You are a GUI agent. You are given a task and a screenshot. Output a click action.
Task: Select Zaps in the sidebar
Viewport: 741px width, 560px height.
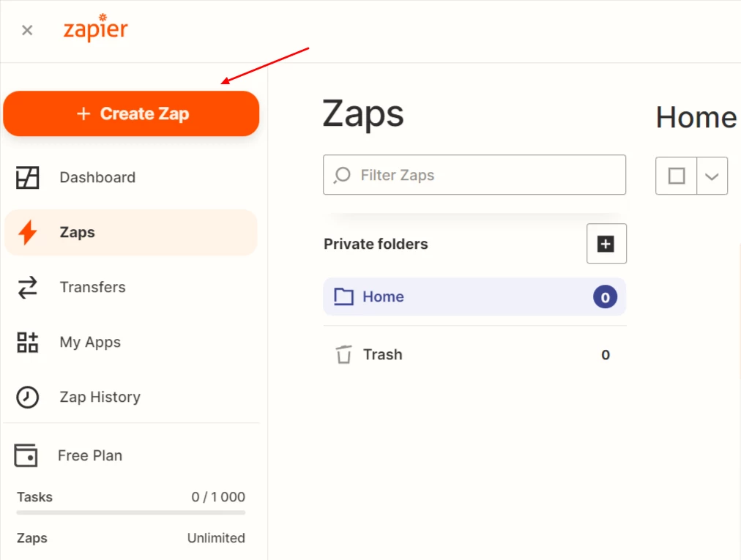click(x=131, y=233)
